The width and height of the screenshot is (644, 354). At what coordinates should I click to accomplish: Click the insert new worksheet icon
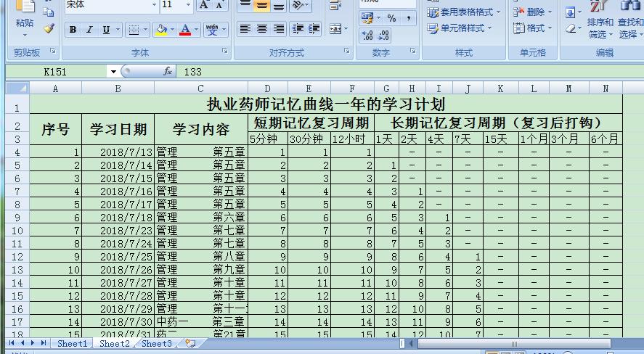pos(190,343)
